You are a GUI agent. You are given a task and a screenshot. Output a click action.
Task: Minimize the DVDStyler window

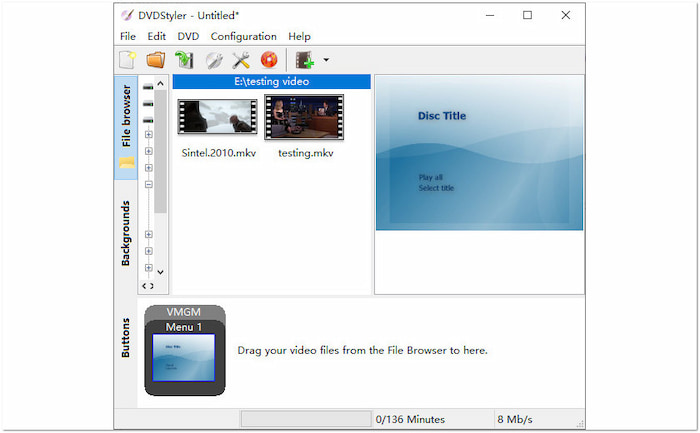490,15
